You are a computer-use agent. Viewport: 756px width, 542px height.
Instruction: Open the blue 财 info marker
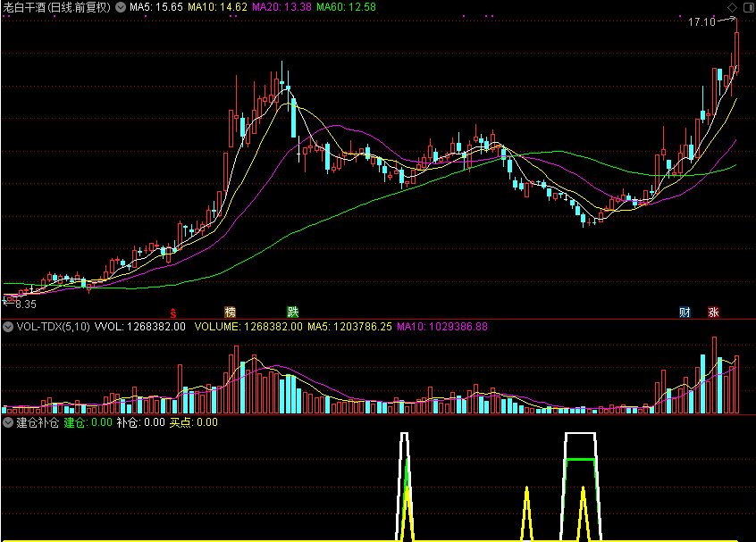[685, 313]
